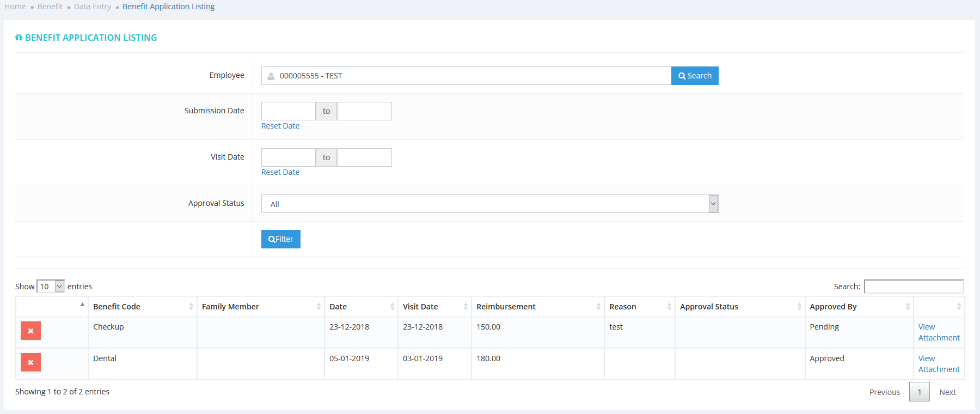The image size is (980, 414).
Task: Click the employee Search button
Action: pos(695,76)
